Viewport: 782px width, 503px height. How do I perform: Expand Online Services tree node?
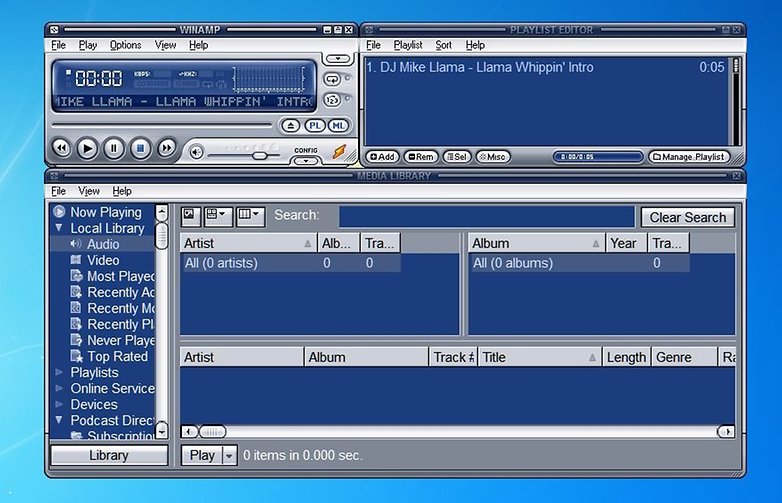(59, 388)
